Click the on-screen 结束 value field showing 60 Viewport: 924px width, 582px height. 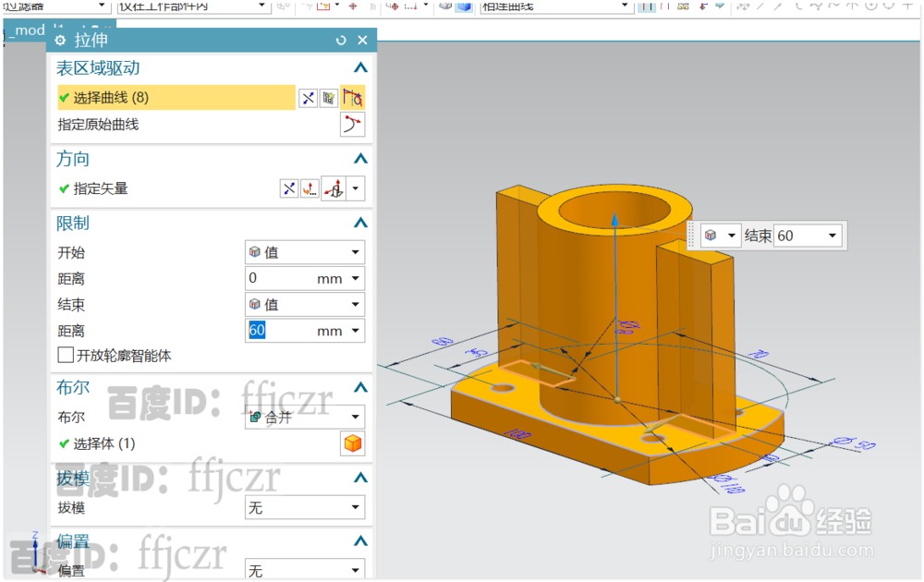pyautogui.click(x=799, y=236)
